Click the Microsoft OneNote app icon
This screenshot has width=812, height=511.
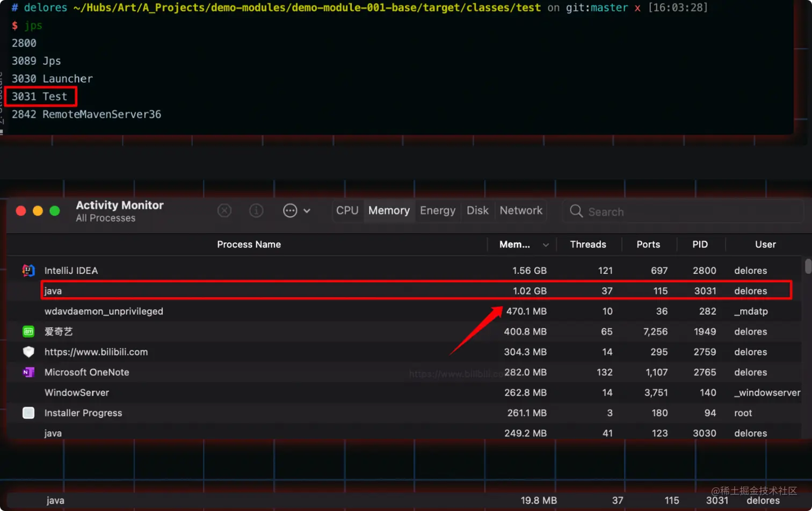(28, 373)
